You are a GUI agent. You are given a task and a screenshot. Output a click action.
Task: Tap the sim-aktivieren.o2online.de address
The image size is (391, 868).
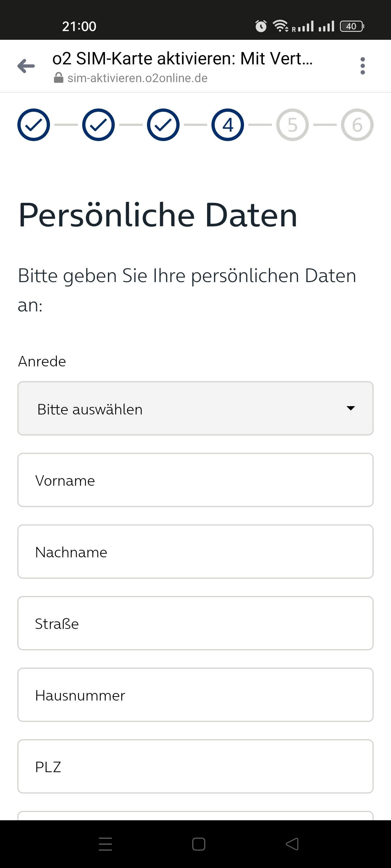(x=138, y=78)
